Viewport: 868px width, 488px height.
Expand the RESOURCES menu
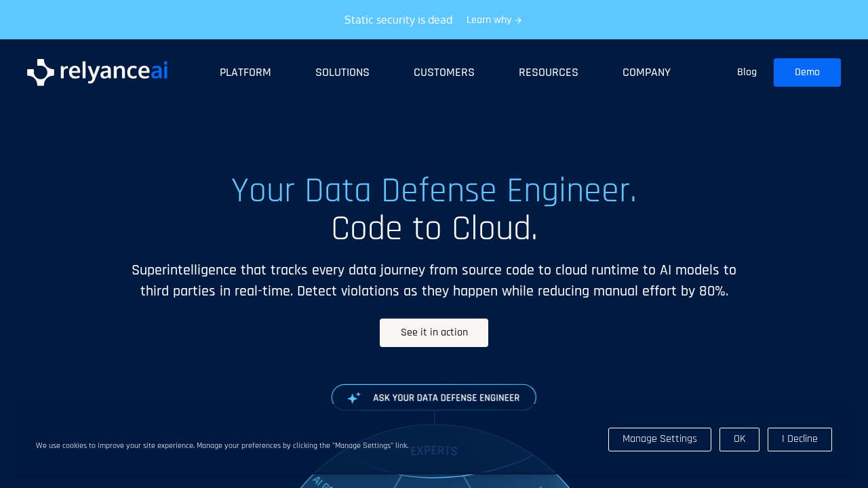[548, 73]
